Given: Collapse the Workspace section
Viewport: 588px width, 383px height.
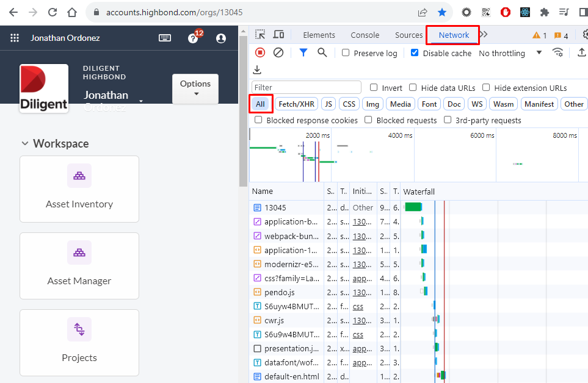Looking at the screenshot, I should [25, 143].
